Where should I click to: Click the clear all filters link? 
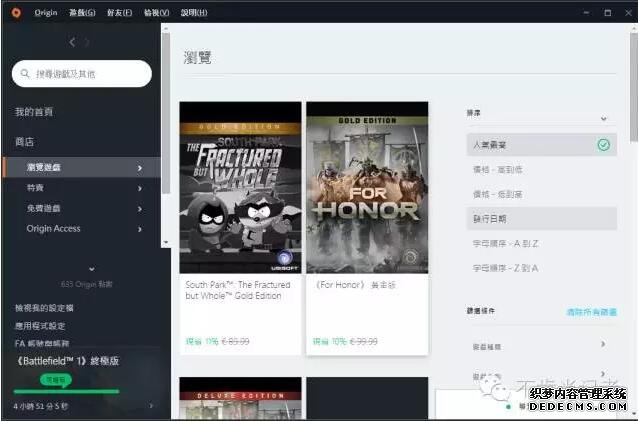tap(592, 312)
